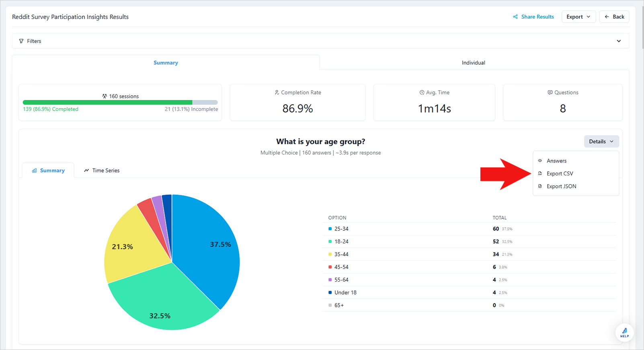Click the 1m14s average time value
The image size is (644, 350).
tap(434, 109)
